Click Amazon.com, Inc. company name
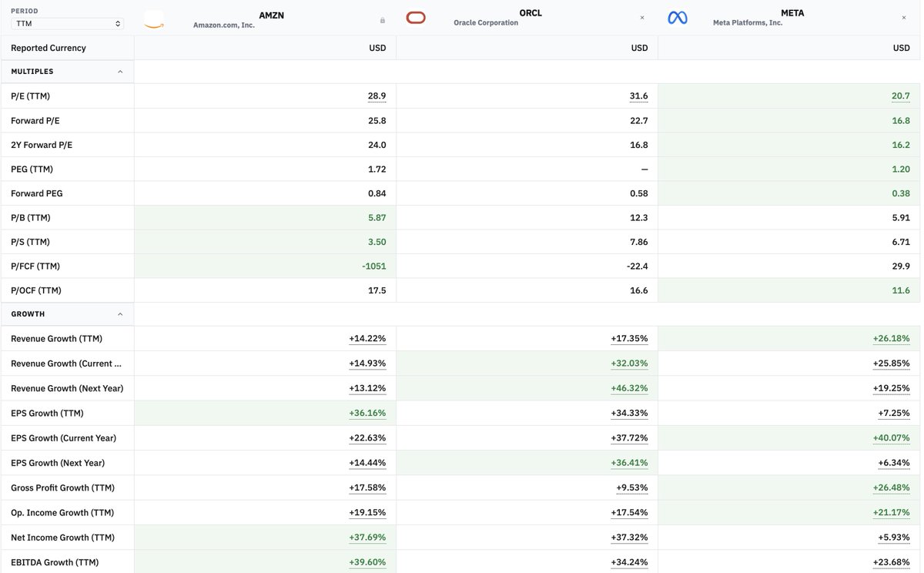Image resolution: width=924 pixels, height=573 pixels. coord(224,25)
